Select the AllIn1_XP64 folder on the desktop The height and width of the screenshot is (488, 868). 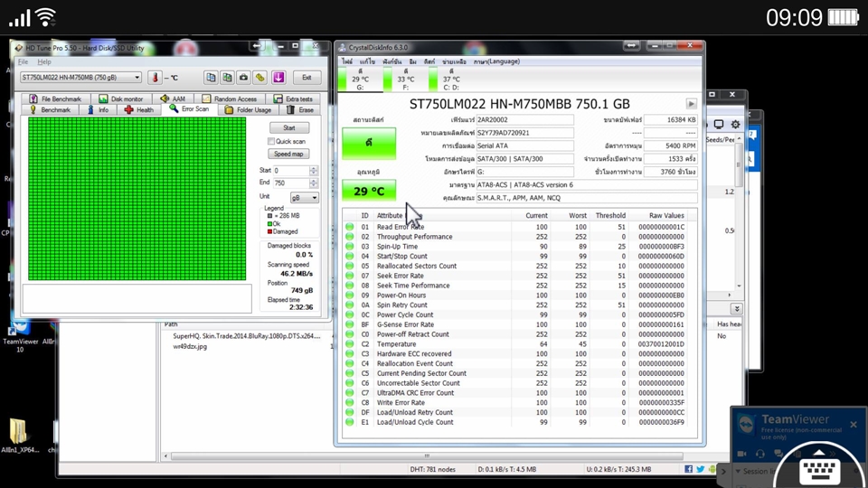pos(19,436)
